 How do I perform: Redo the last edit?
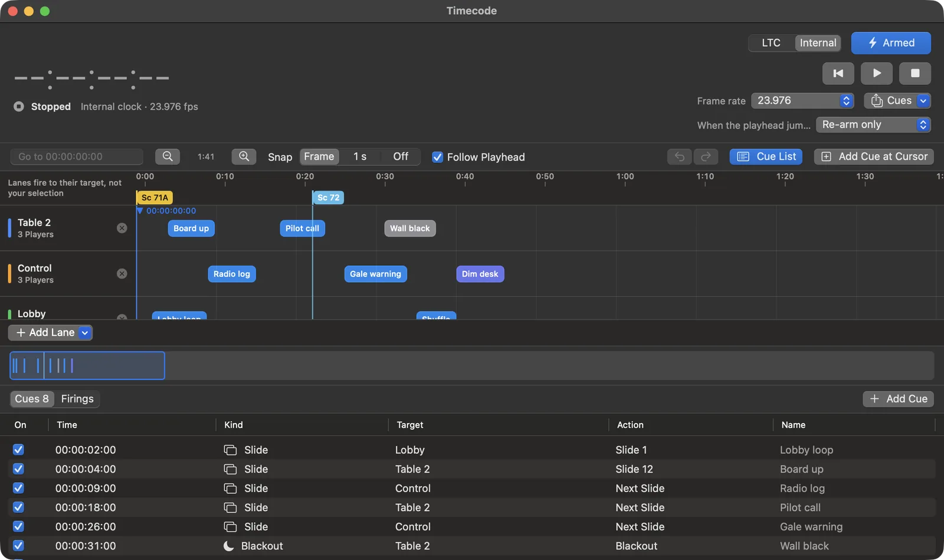click(706, 156)
